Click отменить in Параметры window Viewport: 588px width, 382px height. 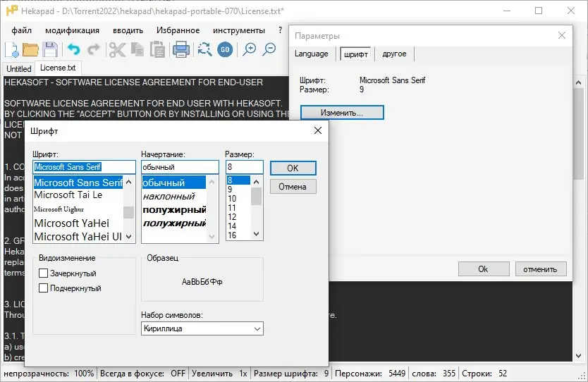[540, 269]
